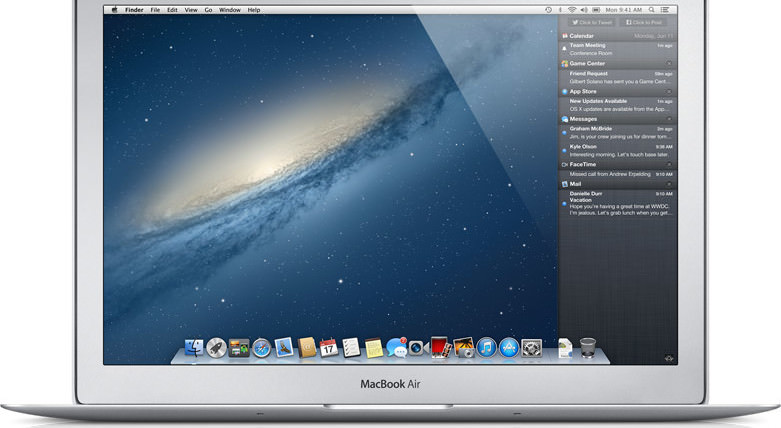The height and width of the screenshot is (428, 781).
Task: Open the Go menu
Action: point(208,9)
